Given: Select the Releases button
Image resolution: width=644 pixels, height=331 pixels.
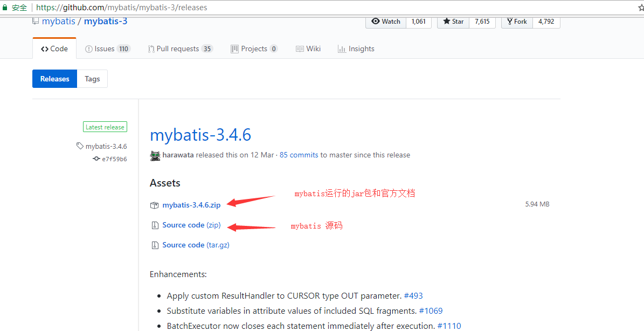Looking at the screenshot, I should (x=54, y=79).
